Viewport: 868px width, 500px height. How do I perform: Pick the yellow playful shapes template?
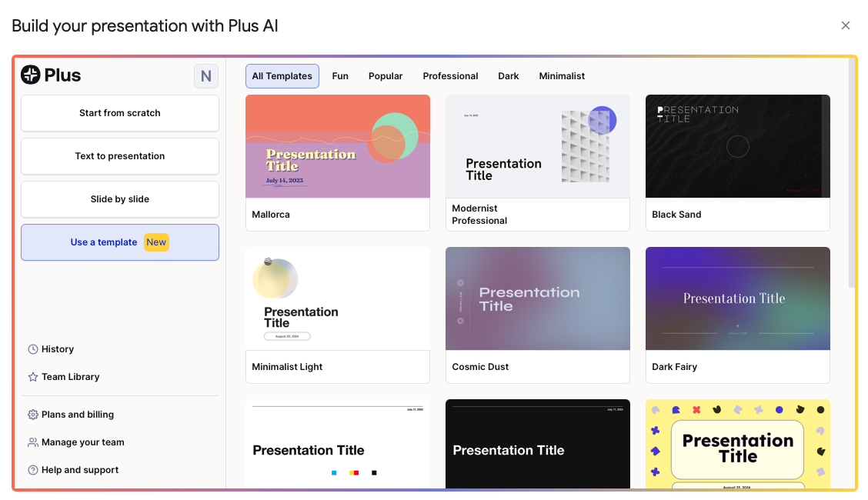738,444
